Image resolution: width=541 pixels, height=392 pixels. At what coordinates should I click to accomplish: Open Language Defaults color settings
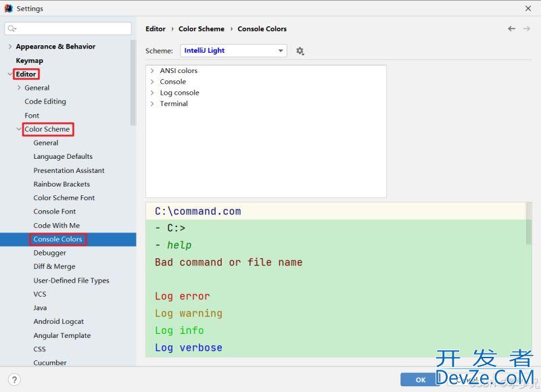pos(63,157)
